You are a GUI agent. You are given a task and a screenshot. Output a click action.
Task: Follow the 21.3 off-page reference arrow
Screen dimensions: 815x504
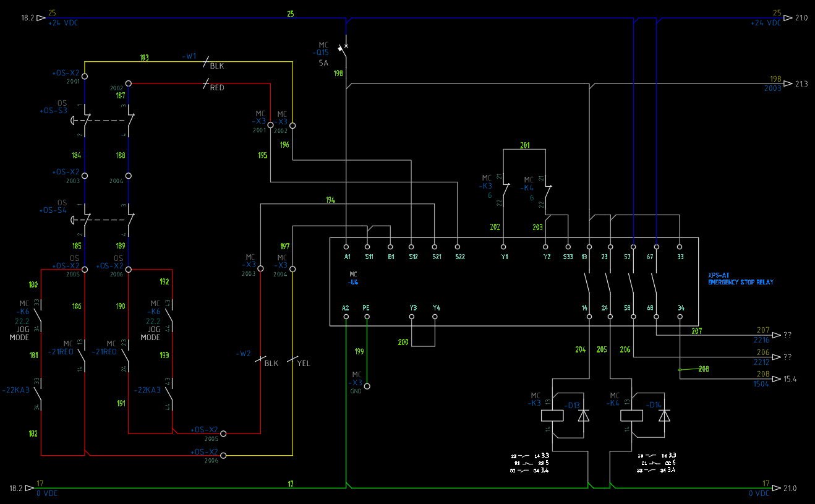(x=788, y=83)
